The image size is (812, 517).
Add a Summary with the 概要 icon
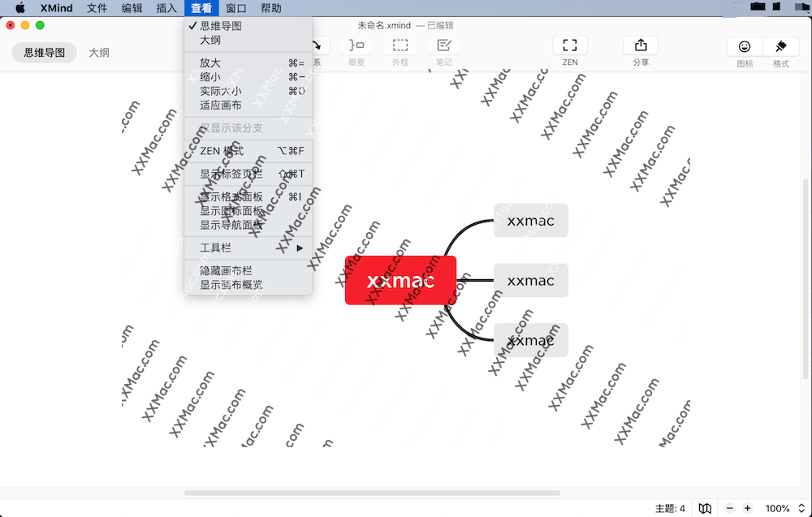pos(356,45)
